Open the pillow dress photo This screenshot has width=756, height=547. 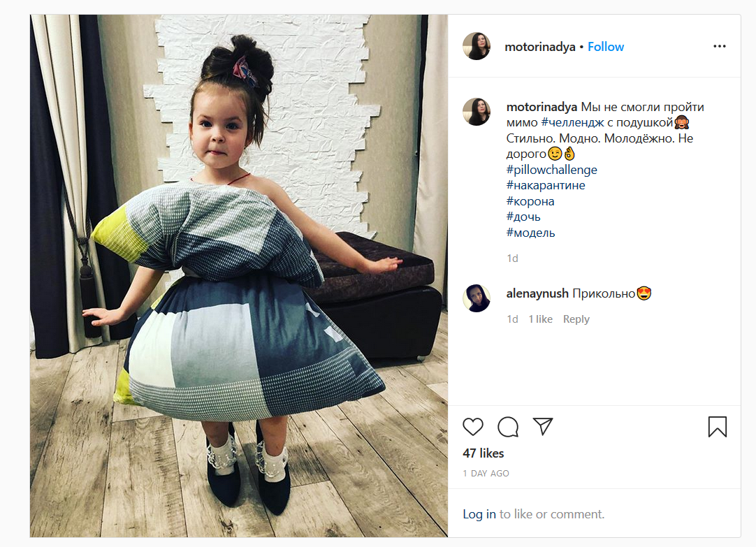click(239, 276)
